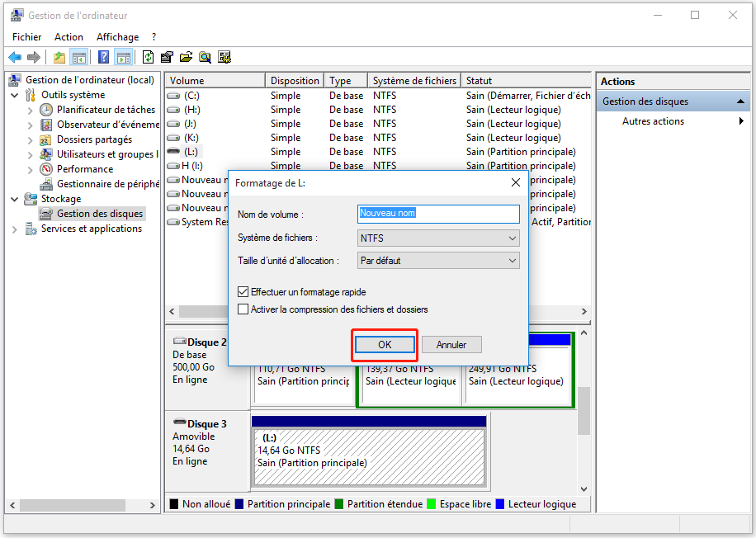The height and width of the screenshot is (538, 756).
Task: Click Disque 2 disk label
Action: (x=207, y=342)
